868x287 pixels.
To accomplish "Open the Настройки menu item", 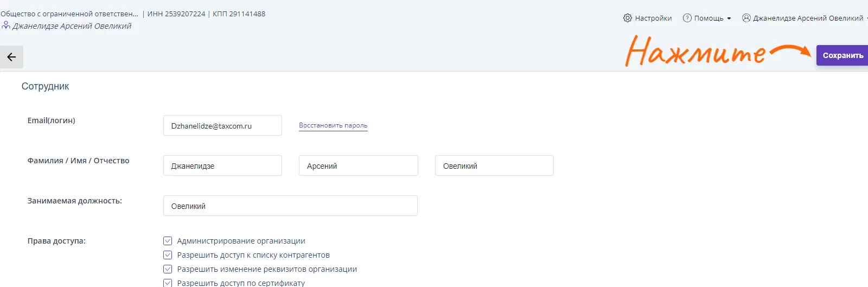I will pos(653,18).
